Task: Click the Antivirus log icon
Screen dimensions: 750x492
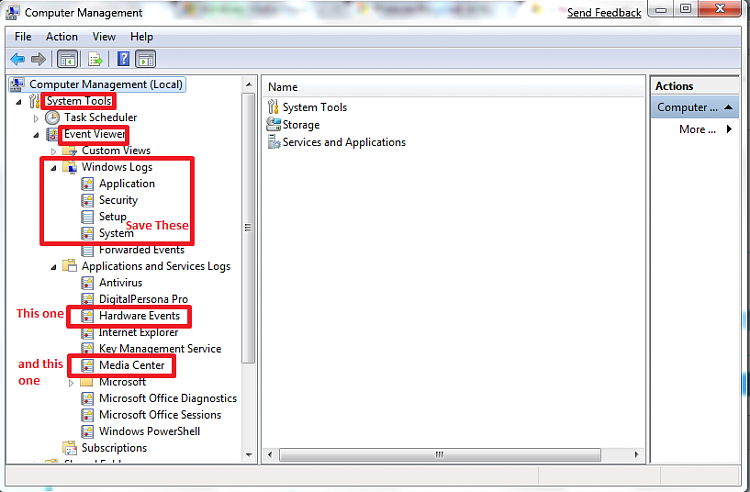Action: click(x=87, y=283)
